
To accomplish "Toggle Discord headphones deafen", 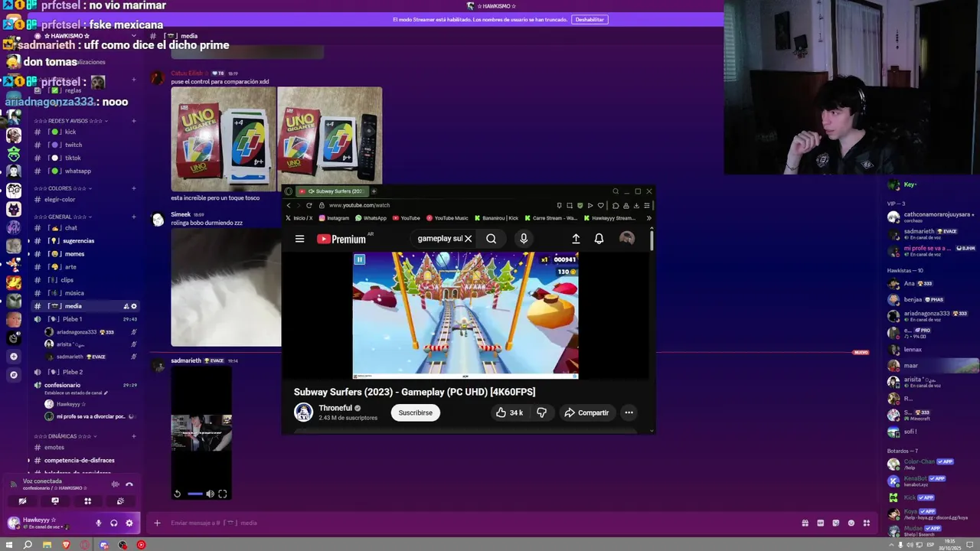I will (113, 523).
